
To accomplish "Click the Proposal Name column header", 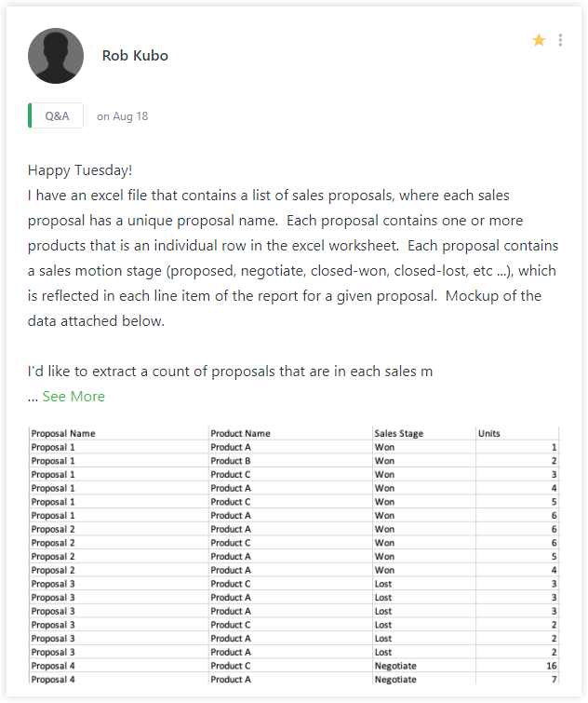I will tap(63, 434).
